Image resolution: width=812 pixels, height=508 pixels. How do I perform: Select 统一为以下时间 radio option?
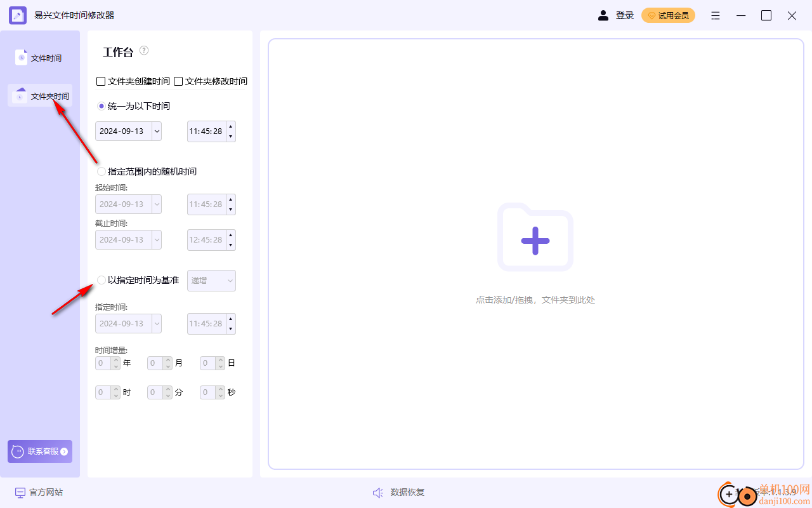coord(101,106)
